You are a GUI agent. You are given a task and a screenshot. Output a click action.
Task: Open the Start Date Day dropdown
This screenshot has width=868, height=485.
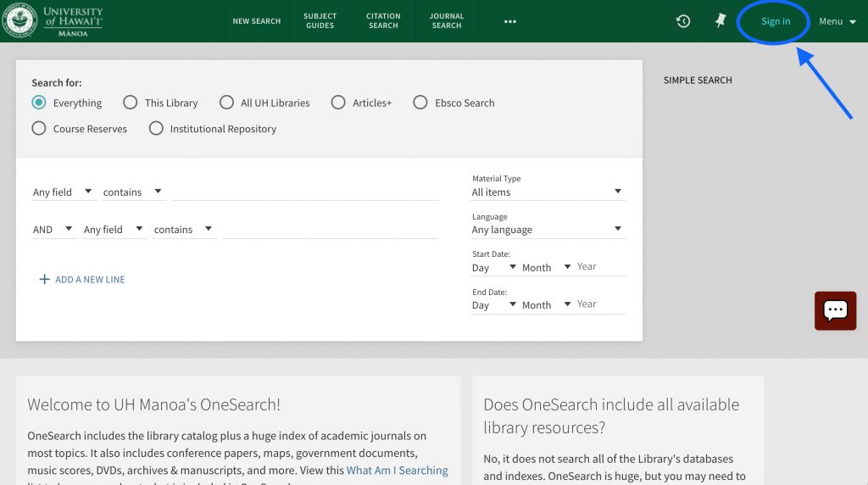point(494,267)
